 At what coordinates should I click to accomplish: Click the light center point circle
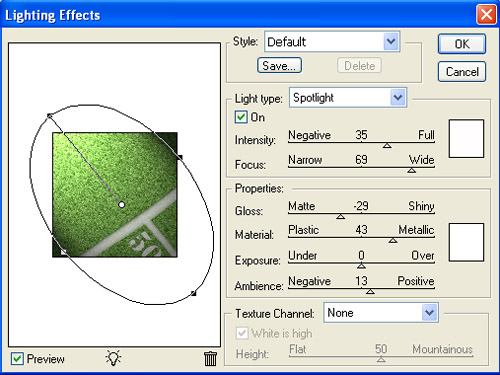click(122, 204)
